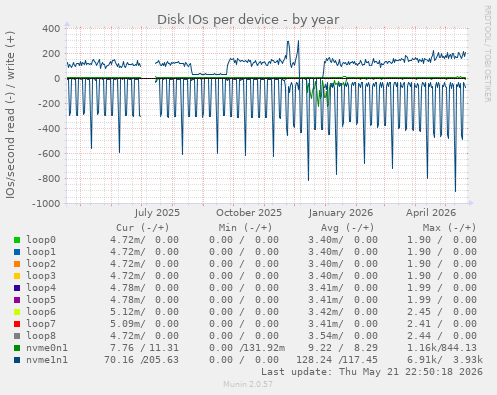
Task: Click nvme0n1 min value 0.00 /131.92m
Action: (247, 348)
